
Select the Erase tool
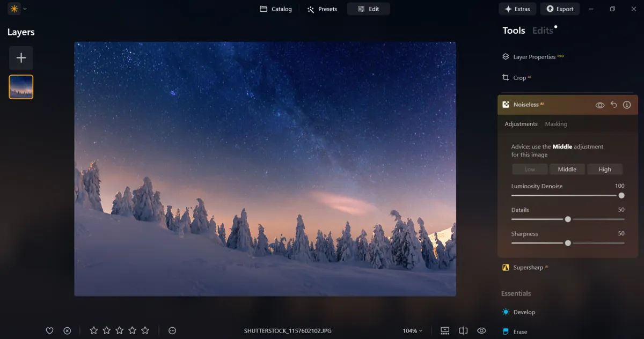tap(520, 331)
